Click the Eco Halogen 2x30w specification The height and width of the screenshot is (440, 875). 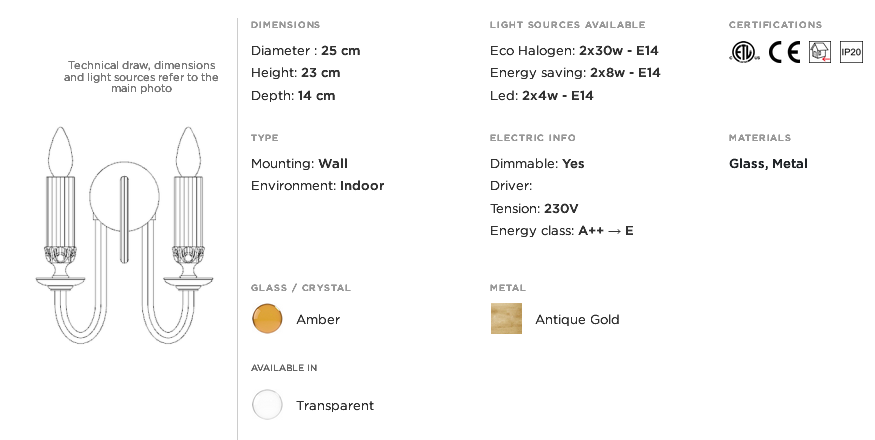click(574, 51)
